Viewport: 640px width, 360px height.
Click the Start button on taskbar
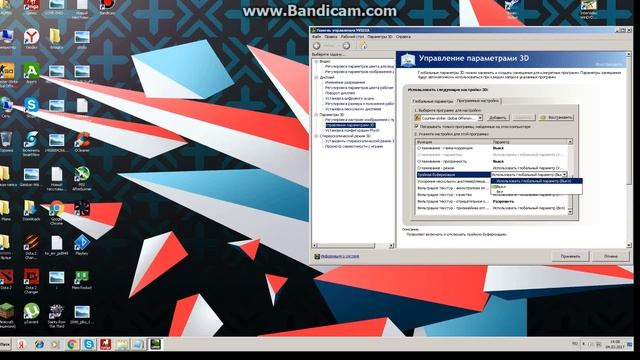point(5,344)
